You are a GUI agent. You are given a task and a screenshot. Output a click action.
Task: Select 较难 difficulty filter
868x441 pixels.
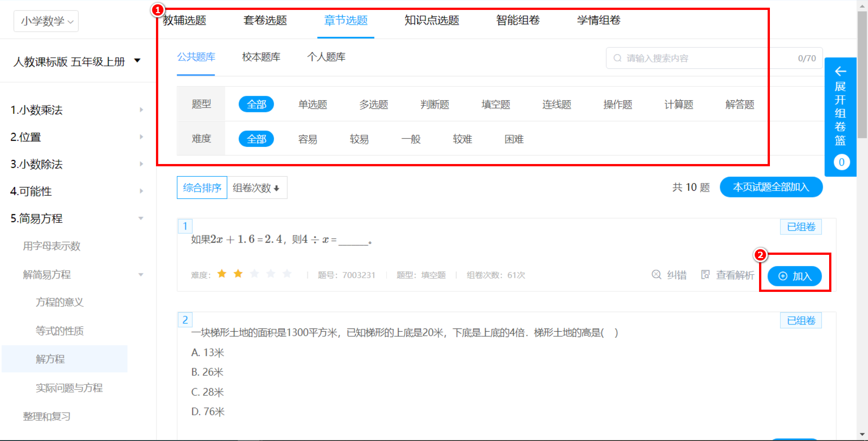coord(462,139)
